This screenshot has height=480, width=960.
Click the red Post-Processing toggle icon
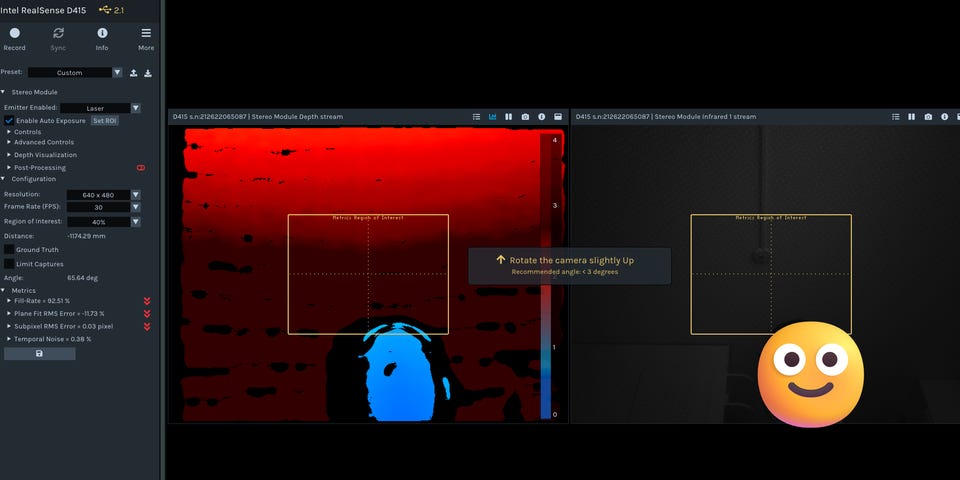[x=141, y=168]
